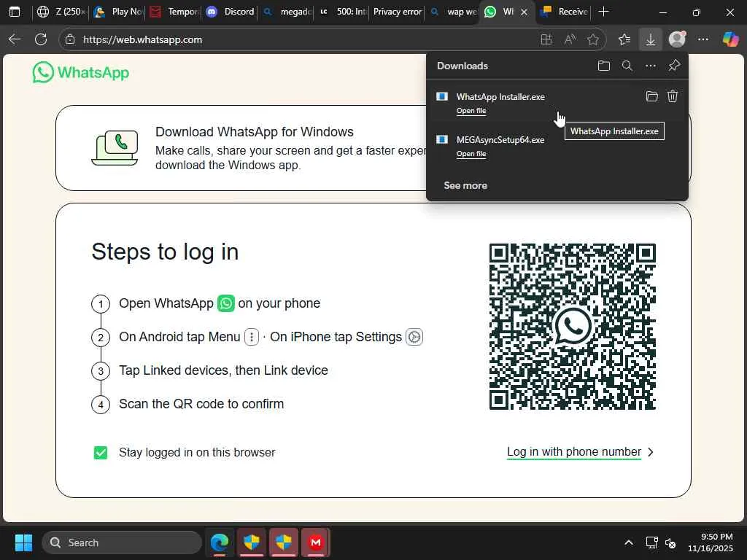
Task: Open Microsoft Edge from taskbar
Action: pyautogui.click(x=220, y=542)
